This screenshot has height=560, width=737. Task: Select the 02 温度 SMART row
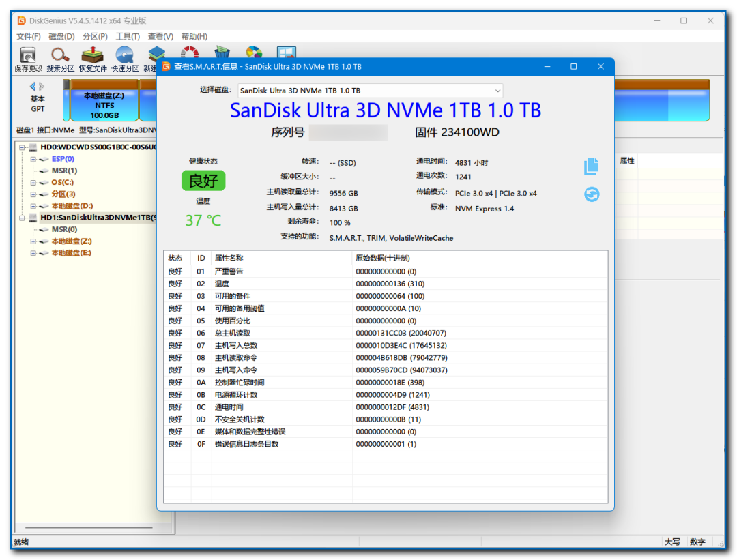click(x=386, y=284)
